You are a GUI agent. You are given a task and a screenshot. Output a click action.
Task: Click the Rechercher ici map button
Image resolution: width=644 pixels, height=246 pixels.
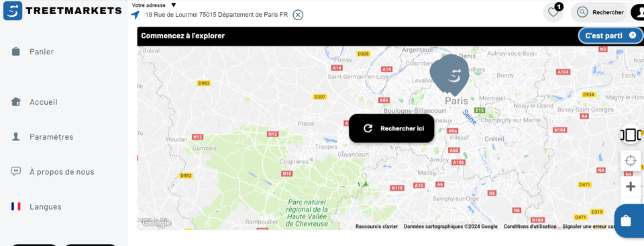pyautogui.click(x=391, y=128)
